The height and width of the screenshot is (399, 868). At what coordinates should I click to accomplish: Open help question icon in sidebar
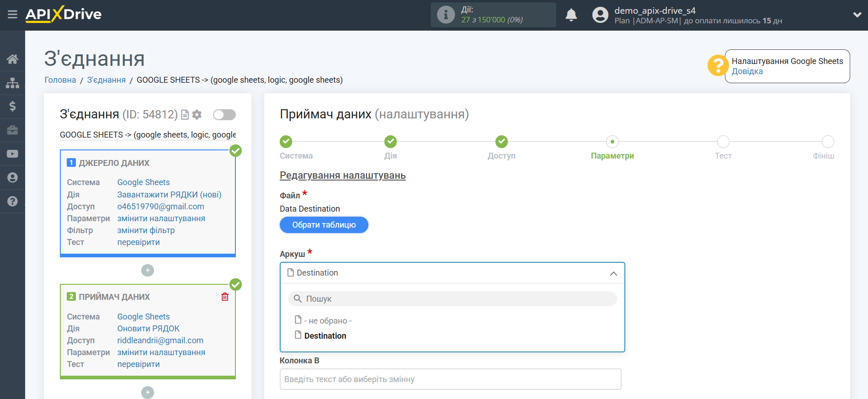[12, 202]
